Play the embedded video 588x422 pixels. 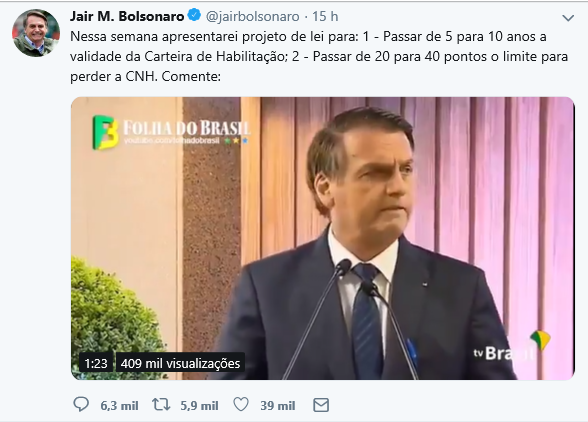coord(322,239)
